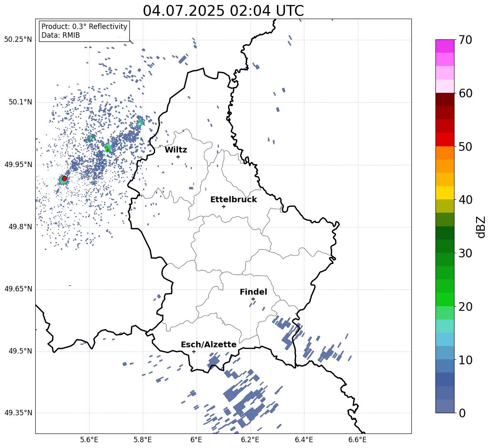Viewport: 491px width, 448px height.
Task: Click the Product: 0.3° Reflectivity label
Action: [84, 27]
